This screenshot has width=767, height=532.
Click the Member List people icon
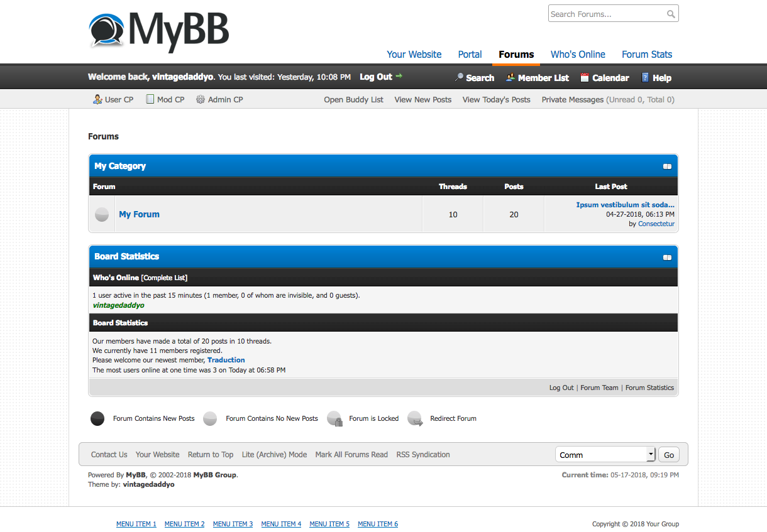pyautogui.click(x=510, y=77)
